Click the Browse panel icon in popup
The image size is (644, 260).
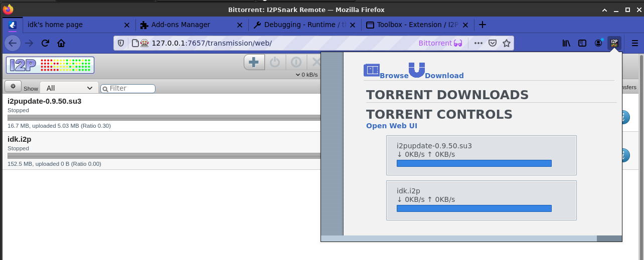372,71
